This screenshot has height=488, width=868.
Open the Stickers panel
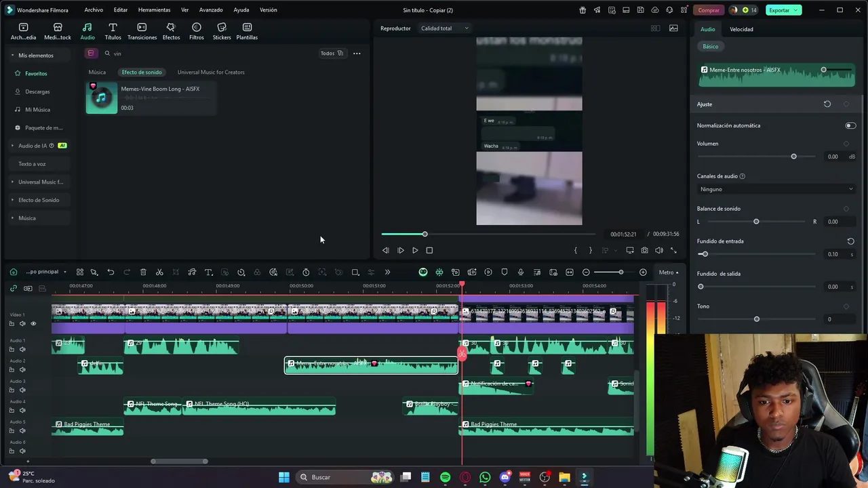(x=222, y=31)
